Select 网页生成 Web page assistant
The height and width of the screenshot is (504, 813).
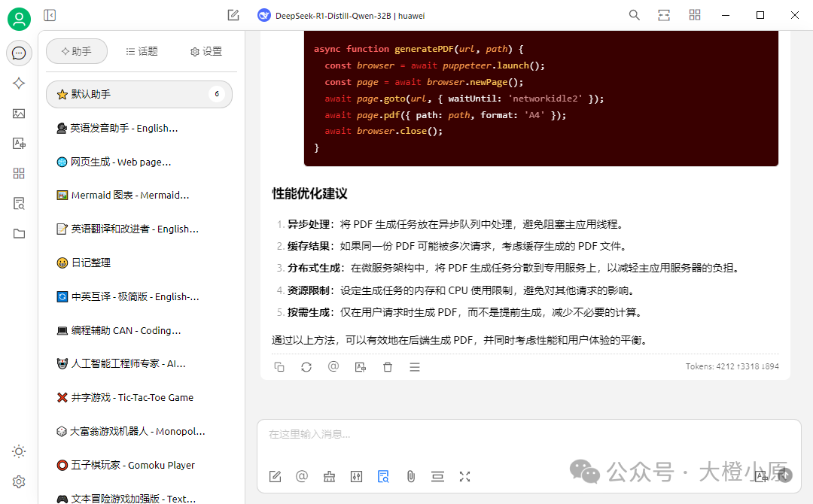[139, 162]
